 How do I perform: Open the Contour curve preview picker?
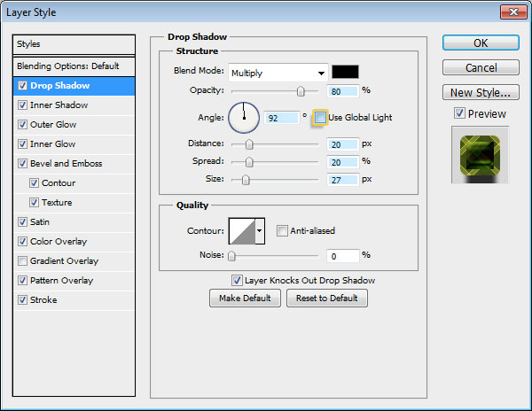tap(242, 231)
